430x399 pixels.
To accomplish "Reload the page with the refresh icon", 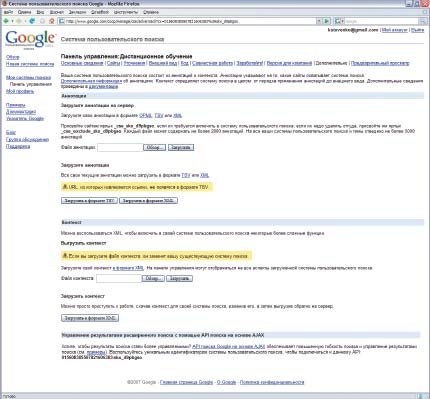I will coord(32,21).
